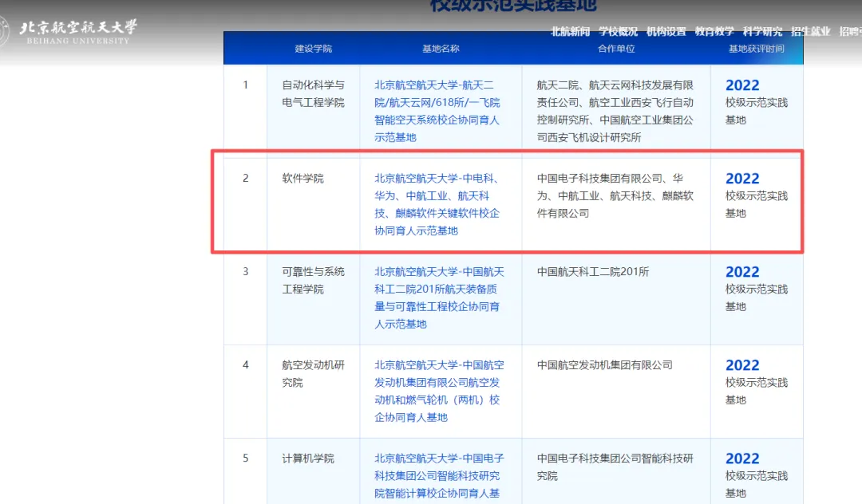
Task: Open the 中国航天科工二院201所 base link
Action: 439,297
